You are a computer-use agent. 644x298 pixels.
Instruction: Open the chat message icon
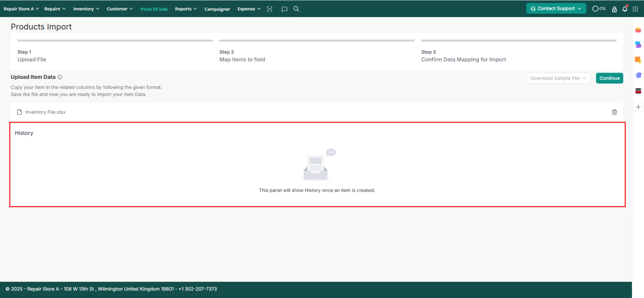(x=284, y=9)
